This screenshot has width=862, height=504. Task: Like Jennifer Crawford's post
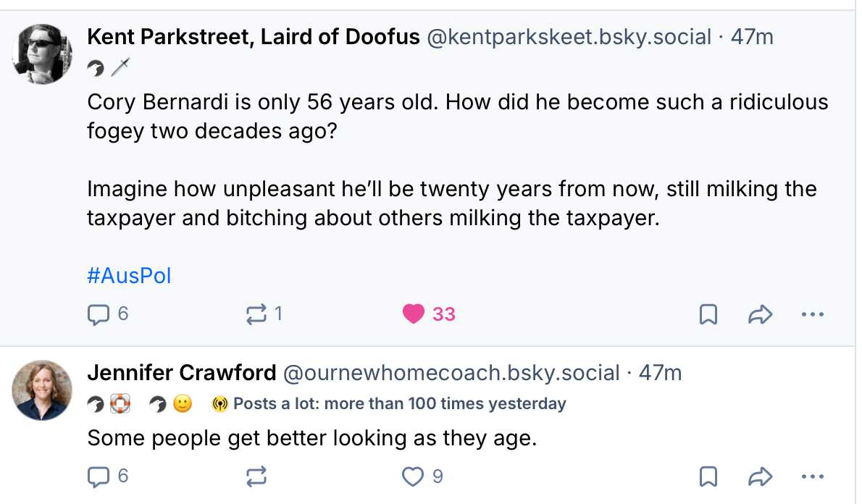point(413,476)
